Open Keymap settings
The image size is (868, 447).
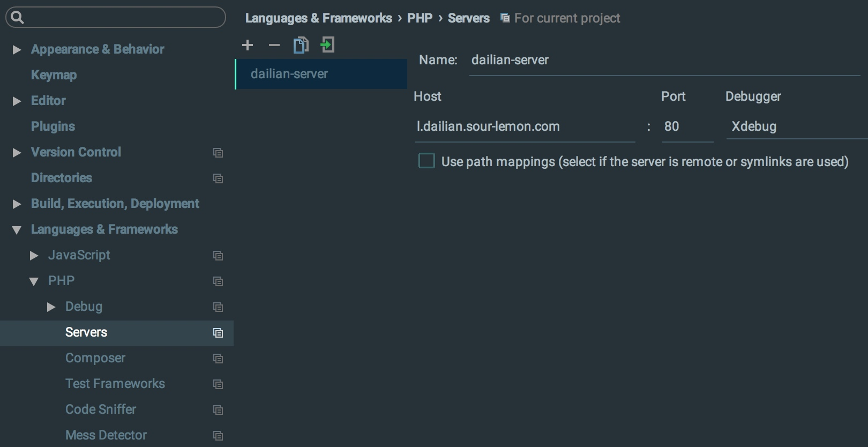pyautogui.click(x=54, y=75)
